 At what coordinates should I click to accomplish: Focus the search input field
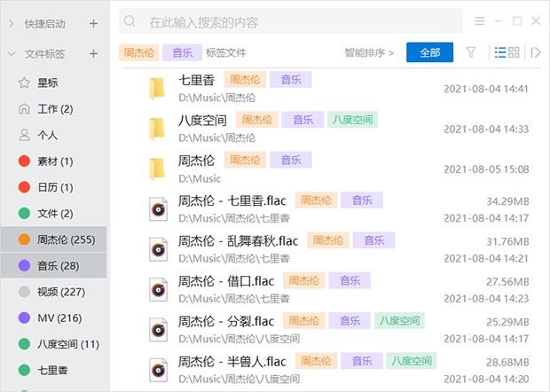290,21
